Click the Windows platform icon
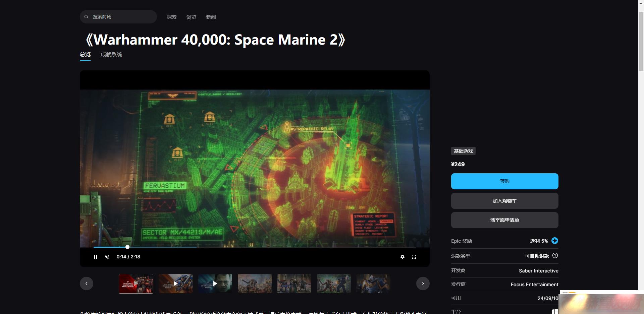The width and height of the screenshot is (644, 314). coord(555,312)
